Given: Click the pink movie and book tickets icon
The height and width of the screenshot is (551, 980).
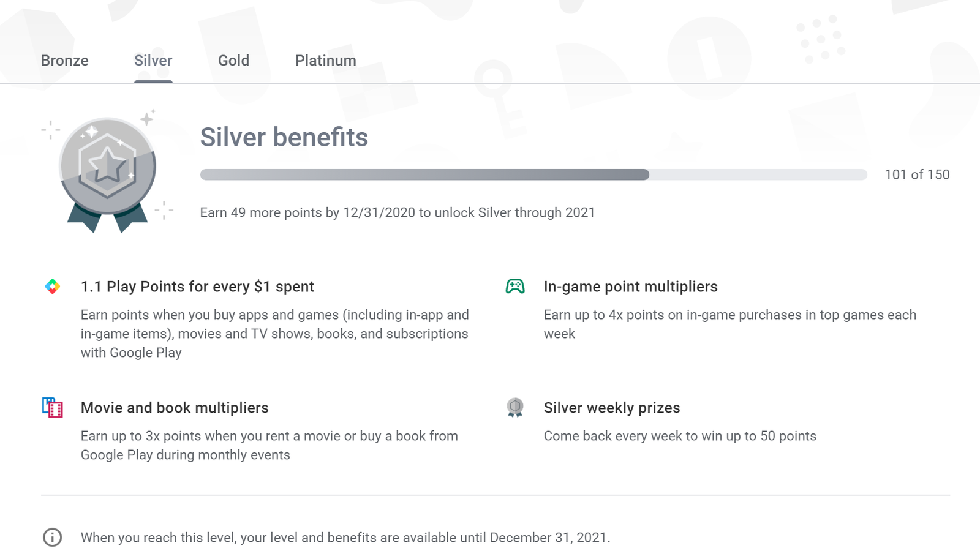Looking at the screenshot, I should point(52,408).
